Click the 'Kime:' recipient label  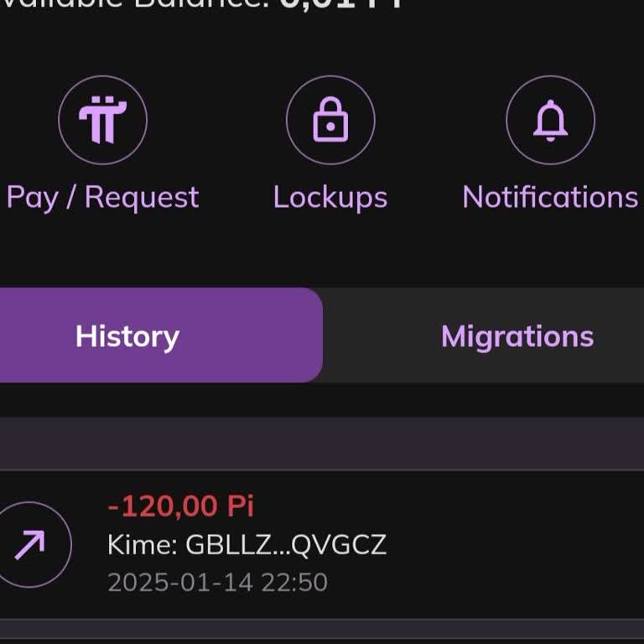click(x=142, y=545)
